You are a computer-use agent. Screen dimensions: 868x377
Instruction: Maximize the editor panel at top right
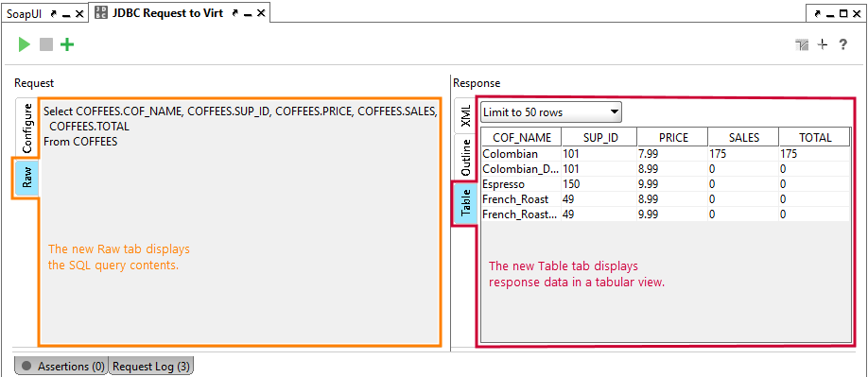click(x=843, y=14)
